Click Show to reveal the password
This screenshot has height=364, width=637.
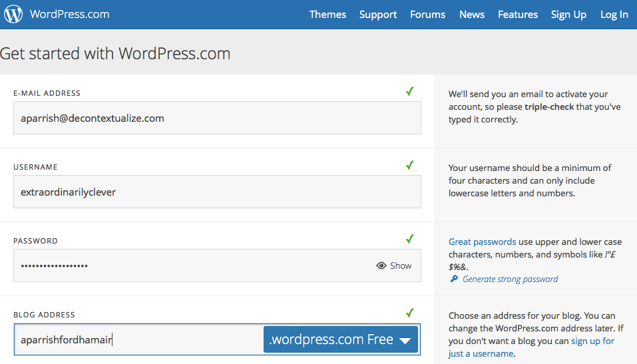pos(401,266)
